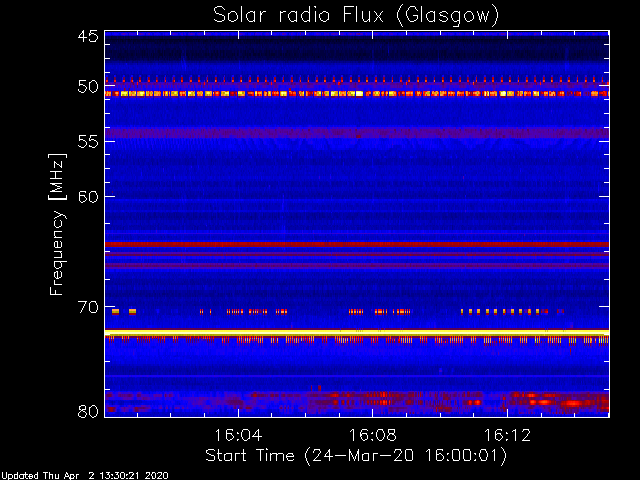The height and width of the screenshot is (480, 640).
Task: Click the plot title 'Solar radio Flux (Glasgow)'
Action: click(x=356, y=16)
